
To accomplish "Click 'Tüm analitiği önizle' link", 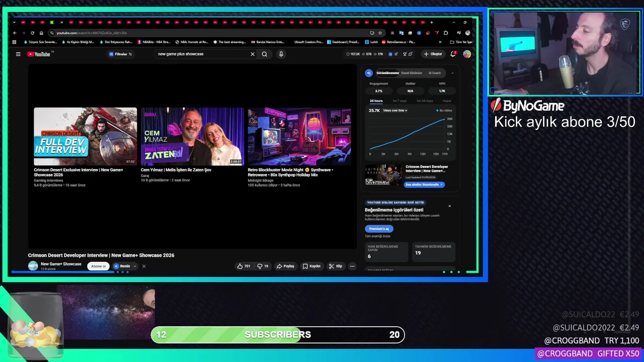I will click(377, 236).
